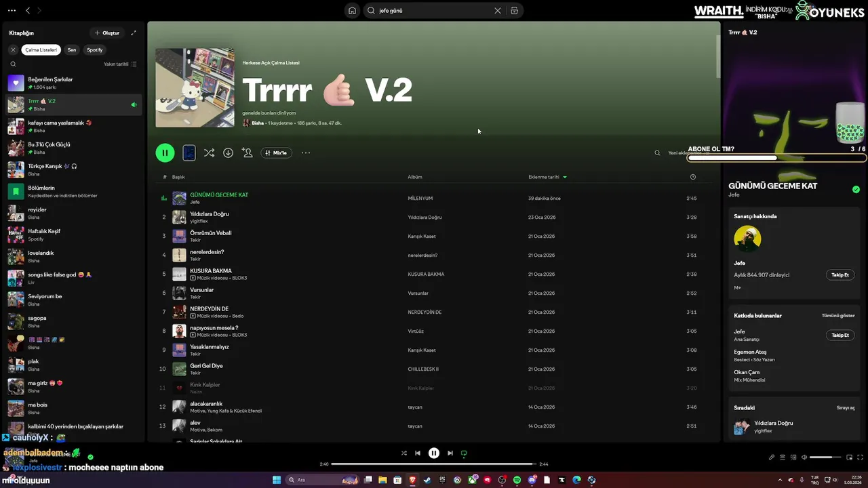Screen dimensions: 868x488
Task: Open Steam from the taskbar
Action: point(427,480)
